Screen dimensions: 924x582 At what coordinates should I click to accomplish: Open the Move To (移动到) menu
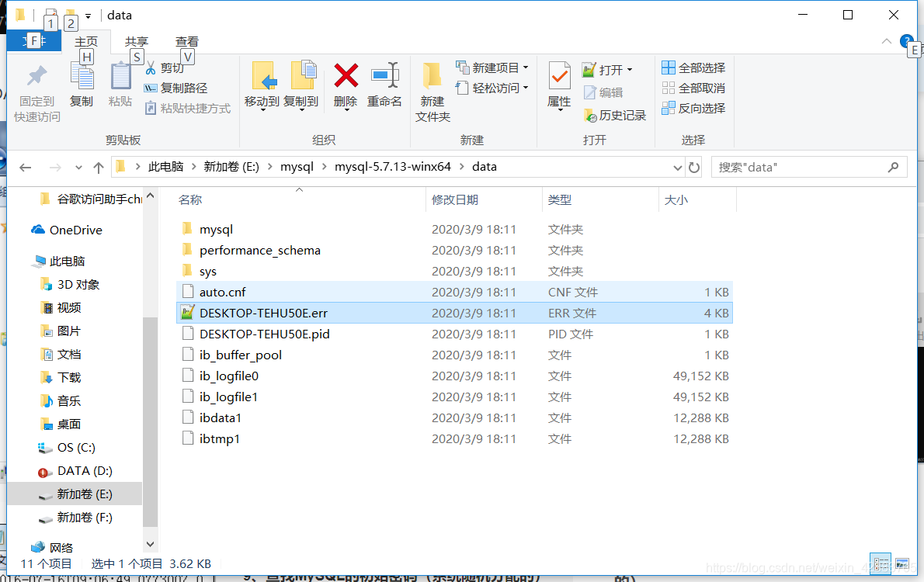click(262, 85)
